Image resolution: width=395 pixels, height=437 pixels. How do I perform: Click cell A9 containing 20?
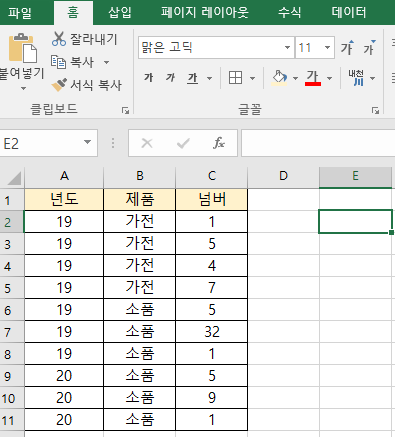pos(64,376)
